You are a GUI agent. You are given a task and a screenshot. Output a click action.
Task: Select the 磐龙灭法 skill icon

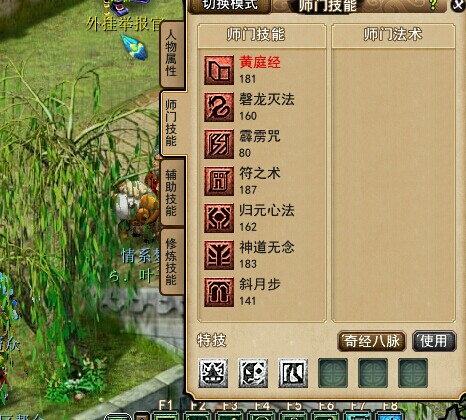(219, 107)
